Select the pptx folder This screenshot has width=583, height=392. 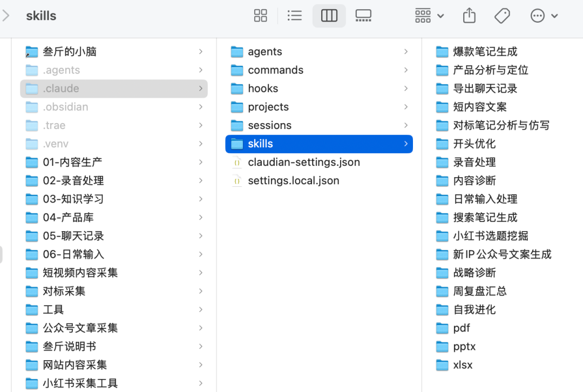click(464, 347)
